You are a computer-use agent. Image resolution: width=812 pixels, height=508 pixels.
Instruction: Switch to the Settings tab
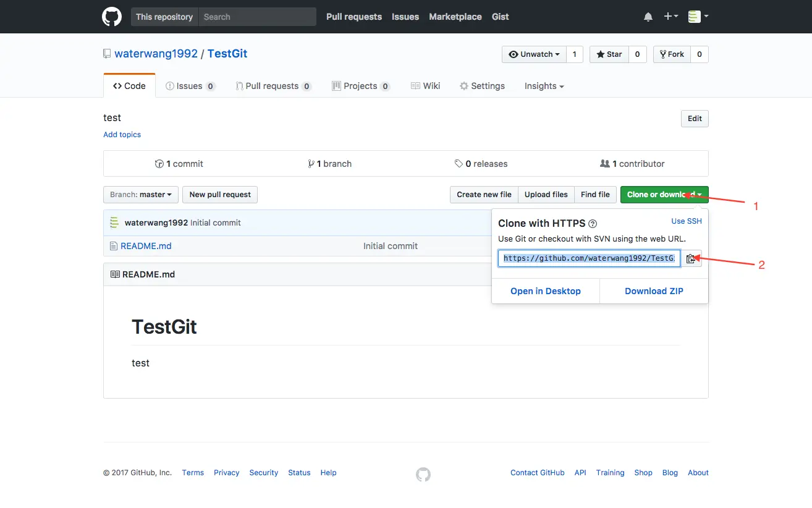482,86
